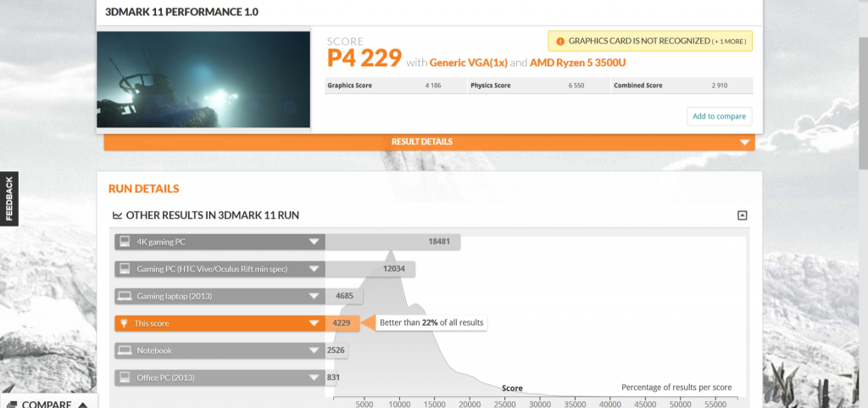Expand the Gaming laptop (2013) dropdown arrow
The width and height of the screenshot is (868, 408).
coord(314,296)
